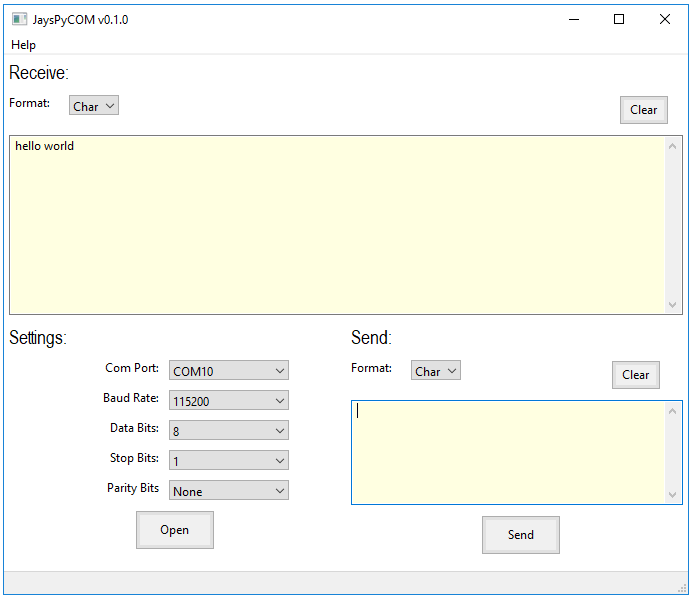Viewport: 694px width, 599px height.
Task: Click the Parity Bits label
Action: click(133, 488)
